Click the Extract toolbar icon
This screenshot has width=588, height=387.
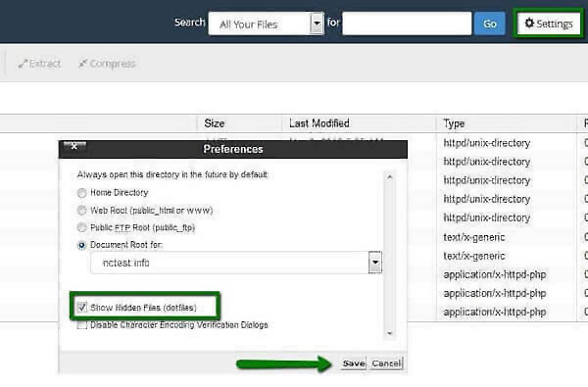pyautogui.click(x=39, y=64)
